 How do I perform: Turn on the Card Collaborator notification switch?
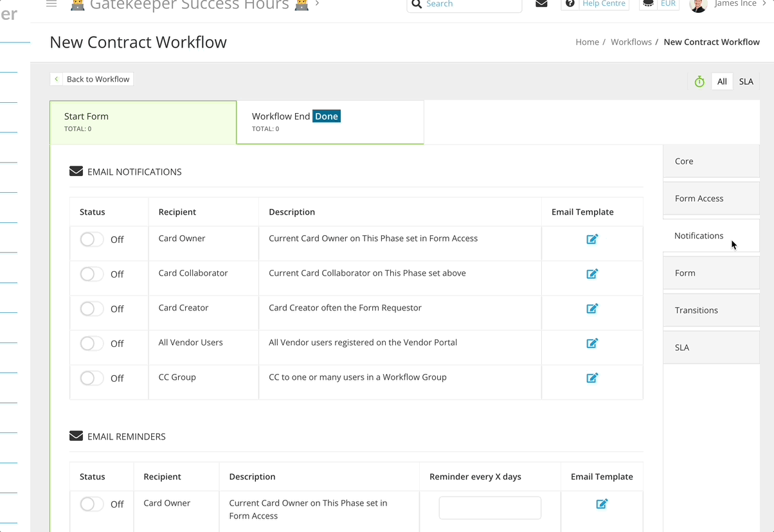tap(91, 273)
